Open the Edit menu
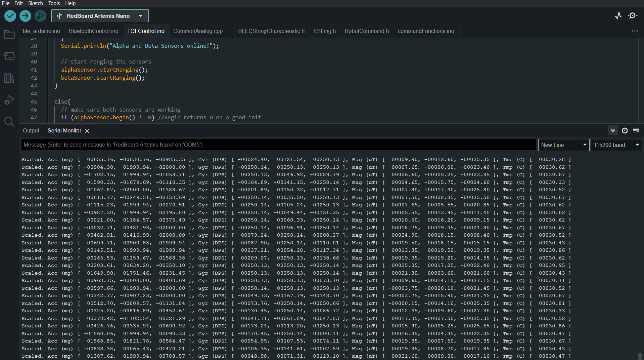 pos(18,3)
